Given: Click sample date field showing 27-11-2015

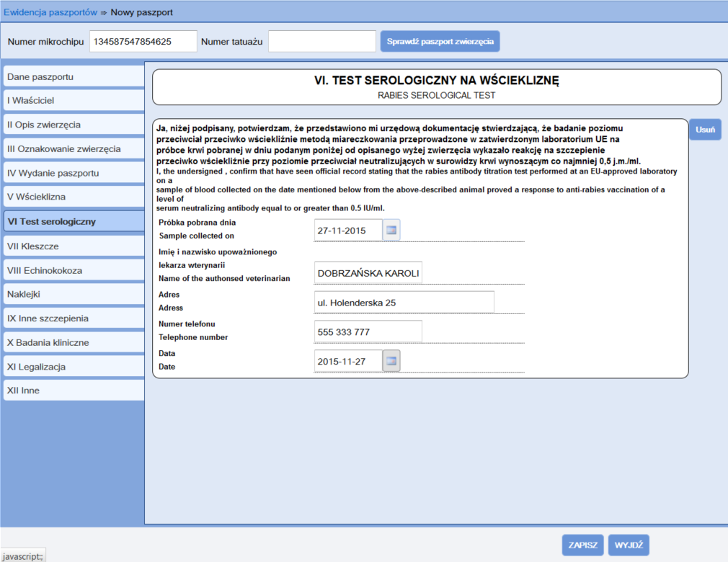Looking at the screenshot, I should pyautogui.click(x=348, y=230).
